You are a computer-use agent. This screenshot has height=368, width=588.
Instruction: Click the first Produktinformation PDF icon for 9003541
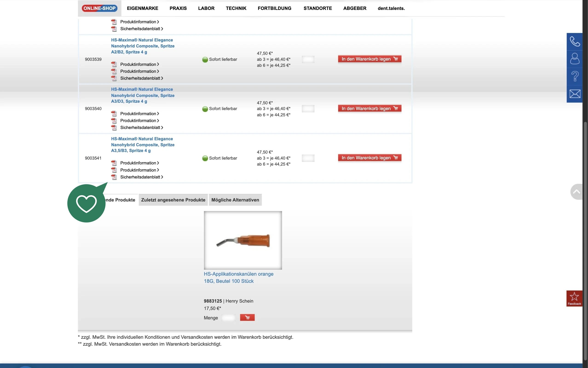114,163
